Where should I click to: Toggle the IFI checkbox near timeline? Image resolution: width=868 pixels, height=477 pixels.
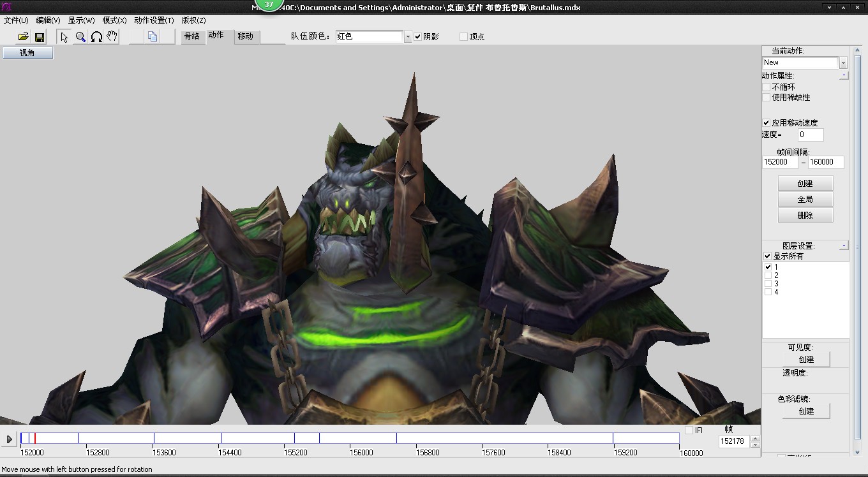click(689, 430)
